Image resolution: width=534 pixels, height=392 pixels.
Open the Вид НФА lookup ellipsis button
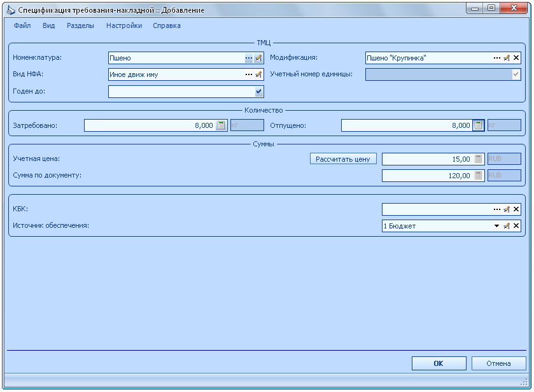click(249, 74)
